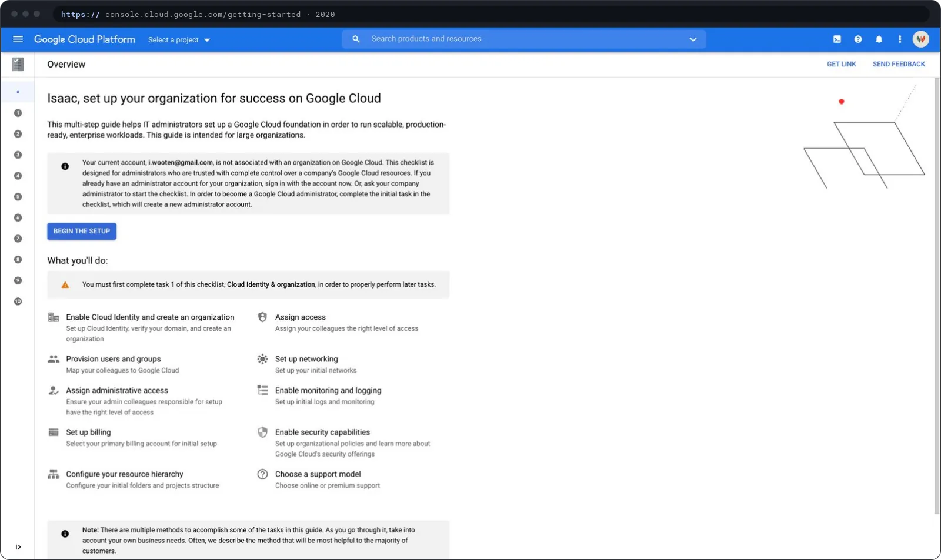Activate Cloud Shell terminal icon
The height and width of the screenshot is (560, 941).
(837, 39)
